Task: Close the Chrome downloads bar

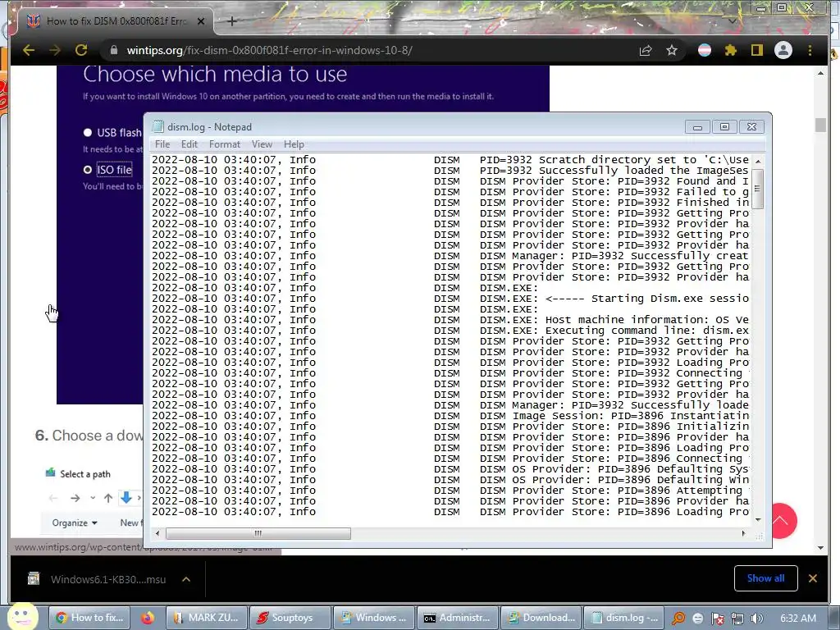Action: coord(813,578)
